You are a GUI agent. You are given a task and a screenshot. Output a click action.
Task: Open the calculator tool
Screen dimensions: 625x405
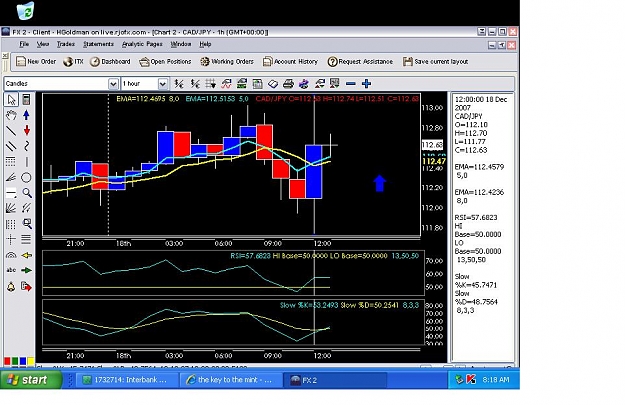(26, 100)
